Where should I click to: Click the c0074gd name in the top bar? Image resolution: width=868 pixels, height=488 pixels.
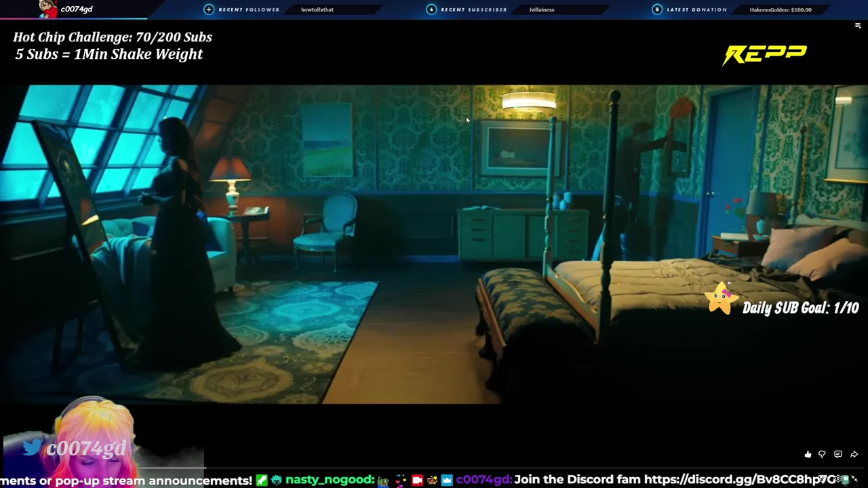77,9
